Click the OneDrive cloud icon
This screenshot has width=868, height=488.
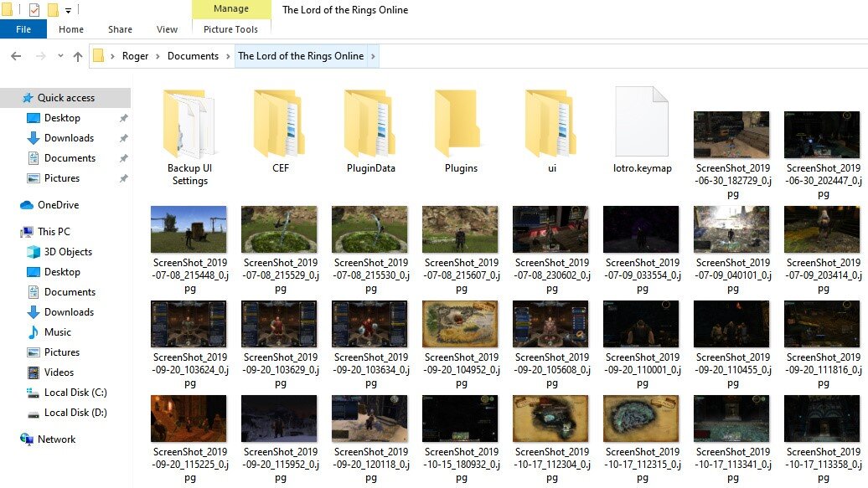click(27, 205)
